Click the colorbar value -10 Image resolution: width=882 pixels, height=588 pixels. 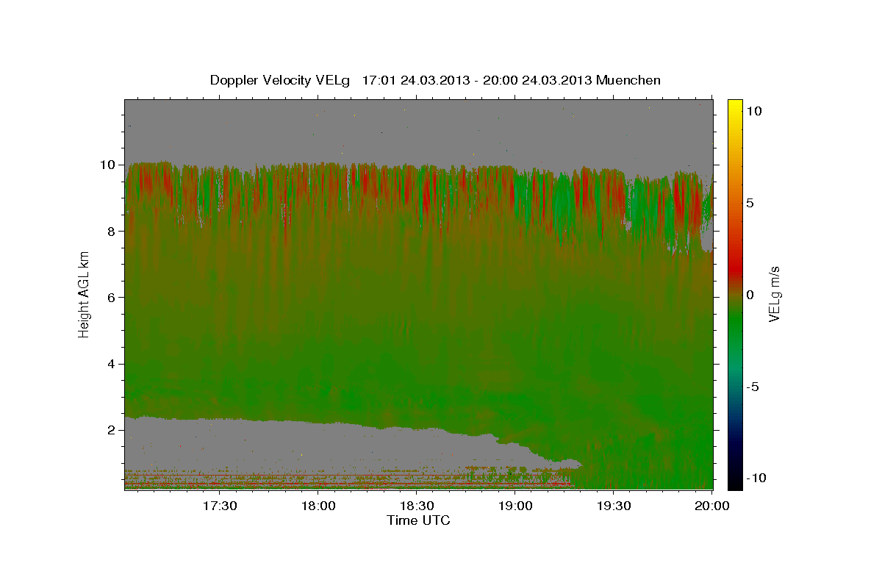point(756,478)
